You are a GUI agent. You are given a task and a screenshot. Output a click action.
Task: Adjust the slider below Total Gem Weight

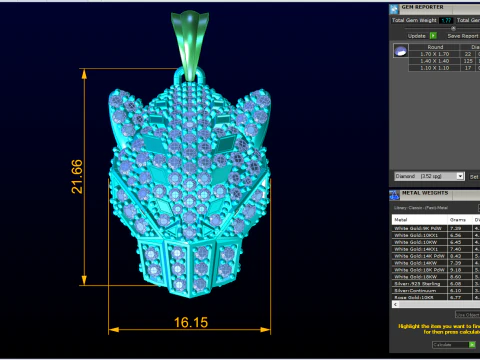[x=453, y=28]
